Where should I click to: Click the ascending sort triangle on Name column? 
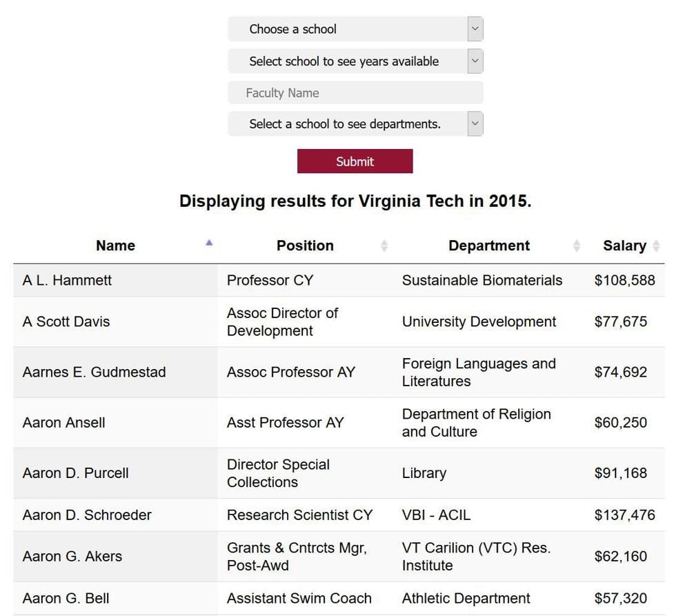(x=208, y=241)
